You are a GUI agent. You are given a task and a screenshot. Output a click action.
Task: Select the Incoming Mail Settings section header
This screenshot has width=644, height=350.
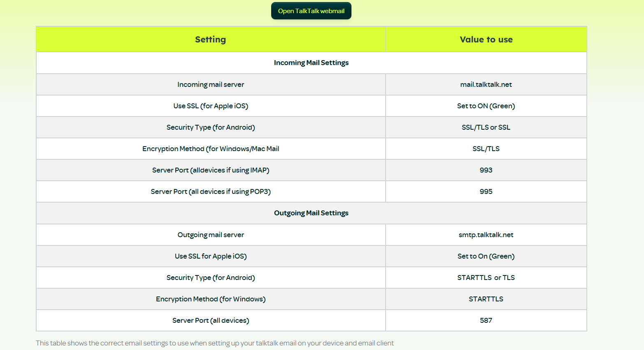point(311,63)
